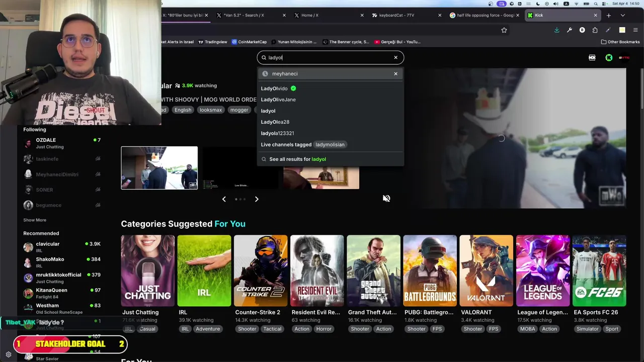The height and width of the screenshot is (362, 644).
Task: Open the Just Chatting category card
Action: [x=147, y=271]
